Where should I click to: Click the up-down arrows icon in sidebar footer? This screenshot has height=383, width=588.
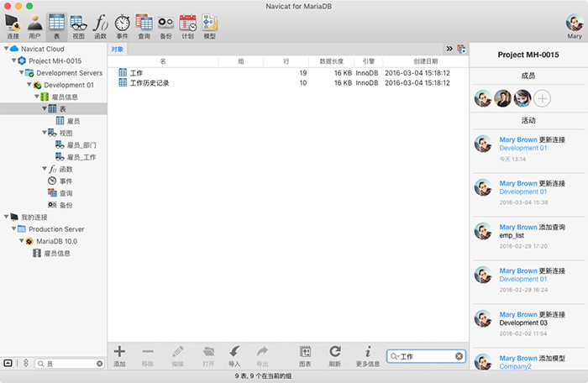point(26,363)
